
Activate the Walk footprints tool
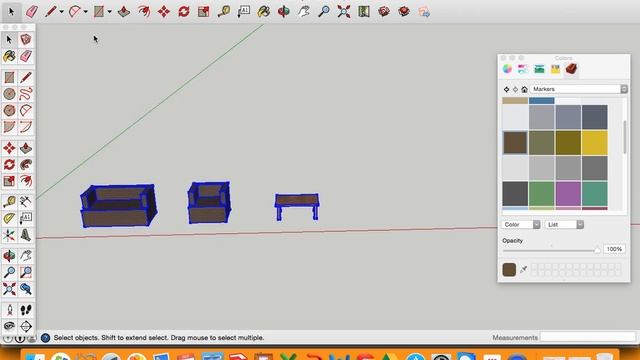click(26, 310)
